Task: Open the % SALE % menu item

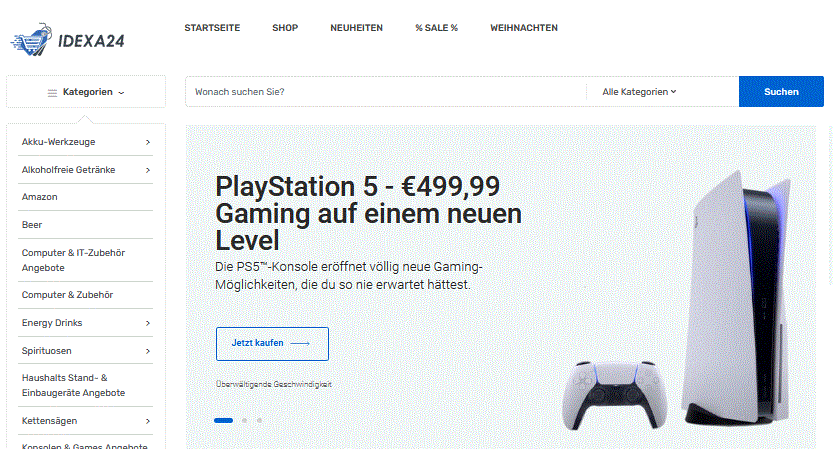Action: point(436,28)
